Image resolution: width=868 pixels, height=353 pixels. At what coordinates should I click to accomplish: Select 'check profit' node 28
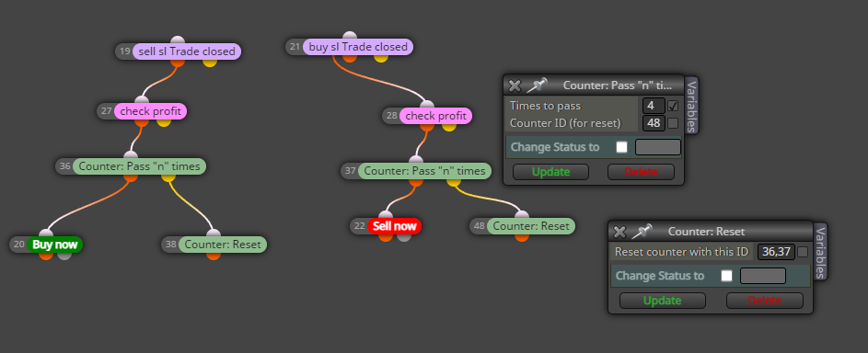(435, 116)
